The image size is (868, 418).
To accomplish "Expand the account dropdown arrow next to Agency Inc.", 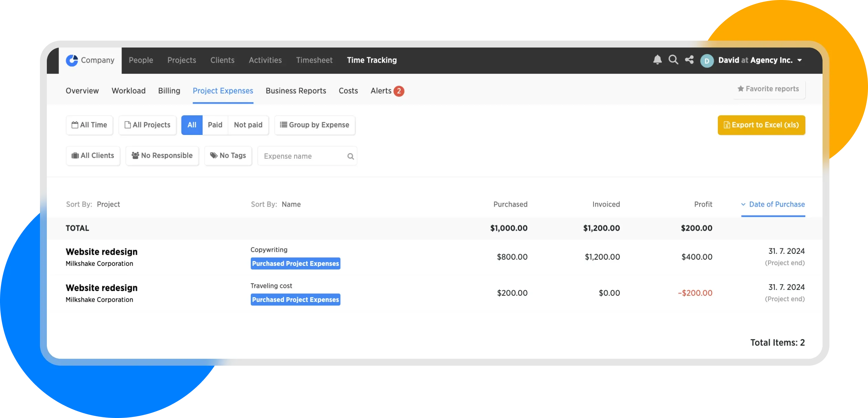I will coord(799,60).
